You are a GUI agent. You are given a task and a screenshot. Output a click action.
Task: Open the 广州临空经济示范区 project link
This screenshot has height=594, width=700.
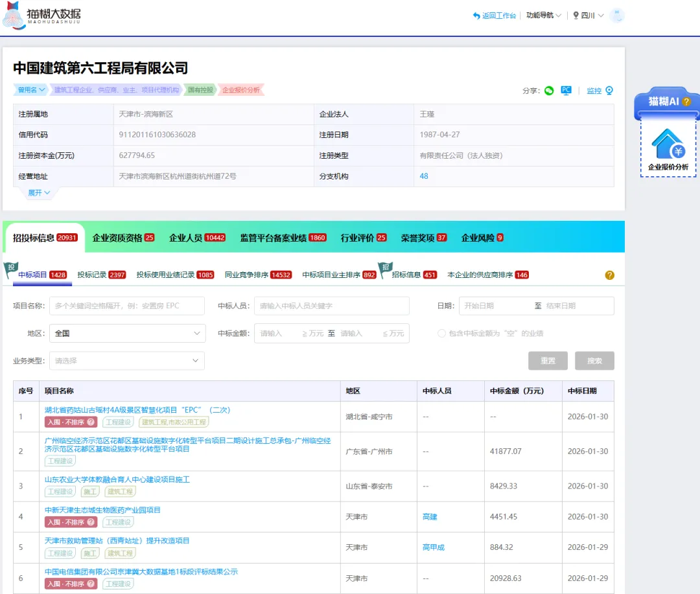187,444
